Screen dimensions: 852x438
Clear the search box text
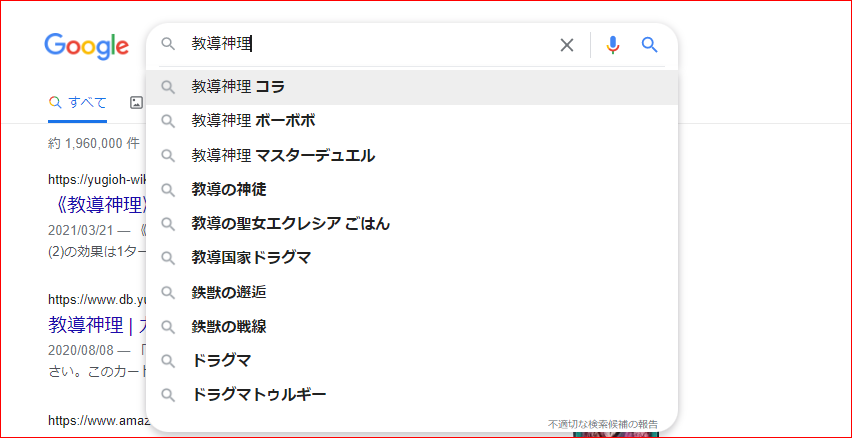567,45
